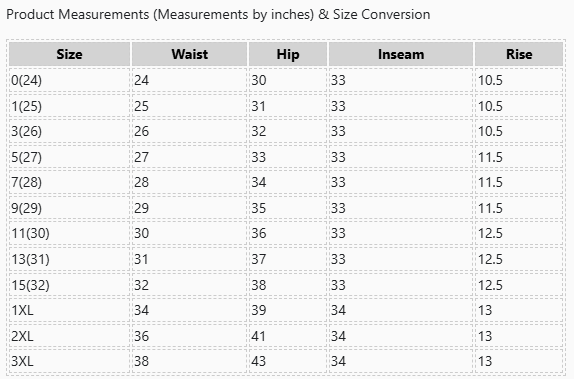Select the 5(27) size cell

click(70, 157)
